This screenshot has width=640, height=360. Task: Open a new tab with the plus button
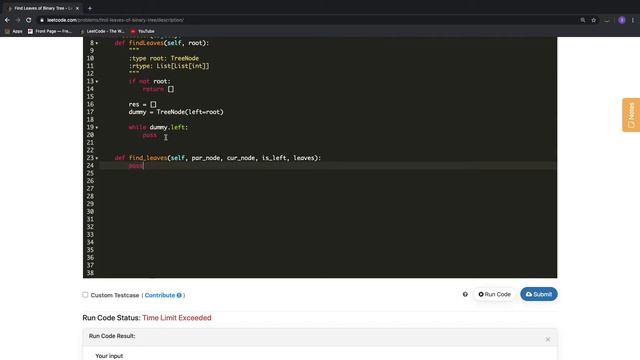point(90,8)
